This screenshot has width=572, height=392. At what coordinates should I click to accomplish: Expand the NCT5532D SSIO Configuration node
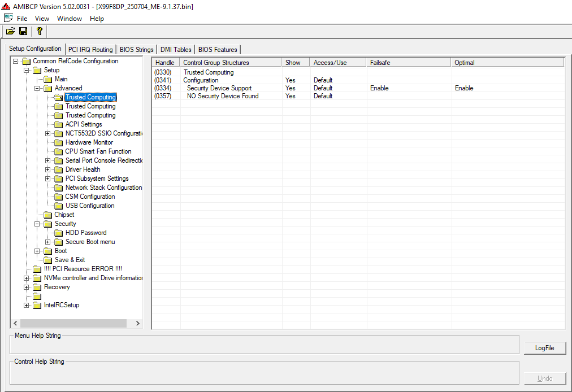pyautogui.click(x=48, y=134)
